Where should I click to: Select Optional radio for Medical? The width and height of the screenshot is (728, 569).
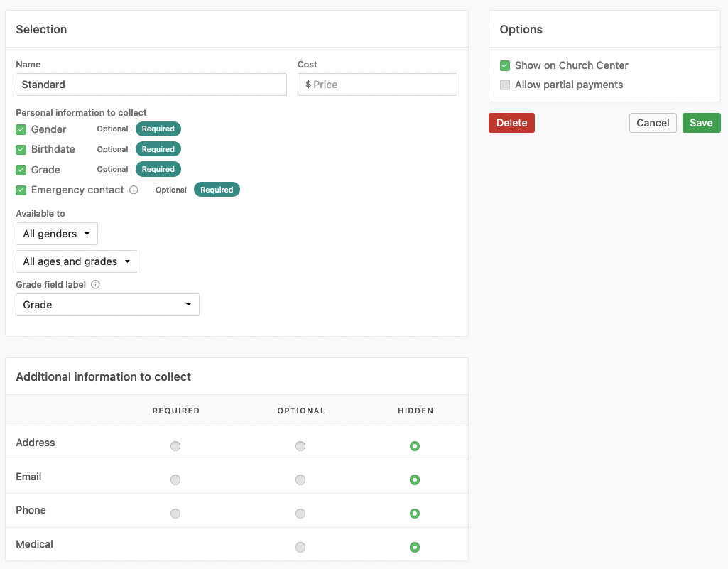coord(300,548)
